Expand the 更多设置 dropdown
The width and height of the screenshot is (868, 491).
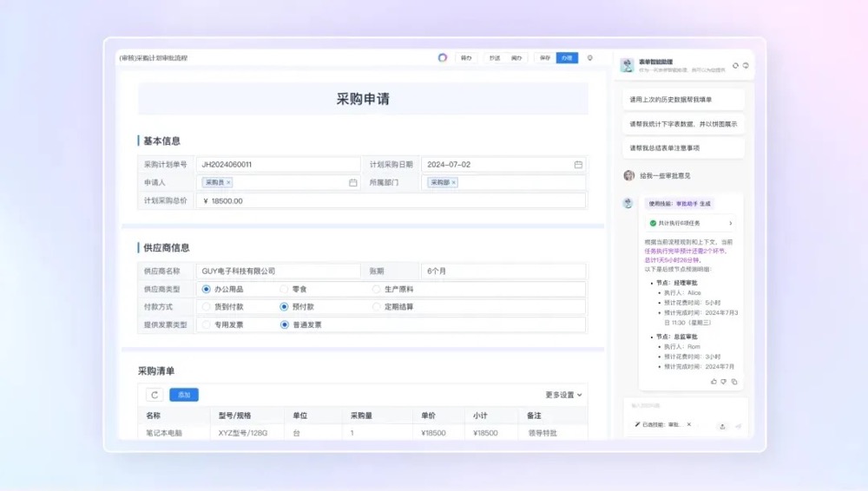pyautogui.click(x=563, y=395)
